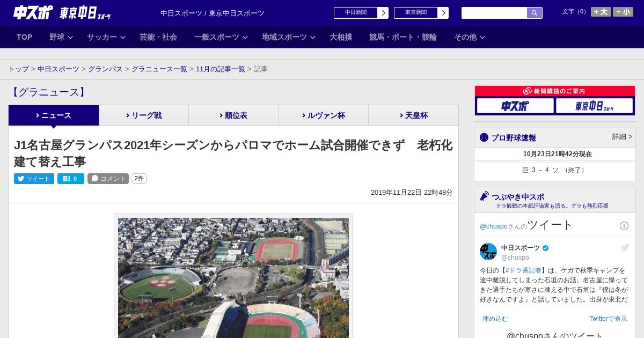Increase text size with ＋大 button

pyautogui.click(x=601, y=12)
